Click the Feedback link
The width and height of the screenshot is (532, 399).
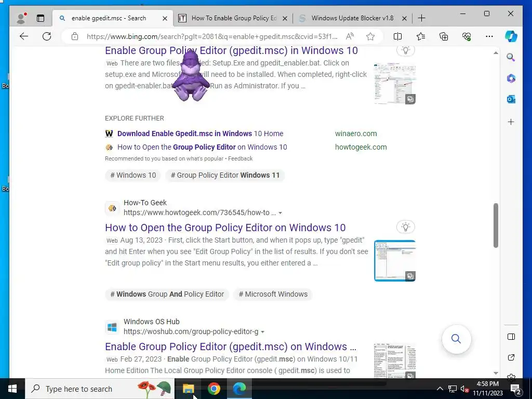[x=240, y=158]
